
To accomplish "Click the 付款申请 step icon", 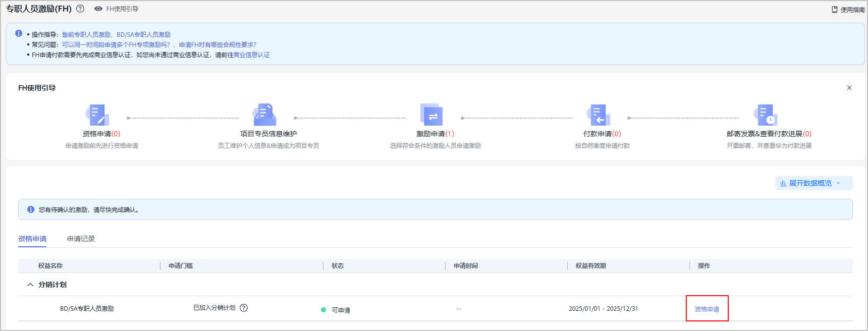I will click(x=599, y=115).
